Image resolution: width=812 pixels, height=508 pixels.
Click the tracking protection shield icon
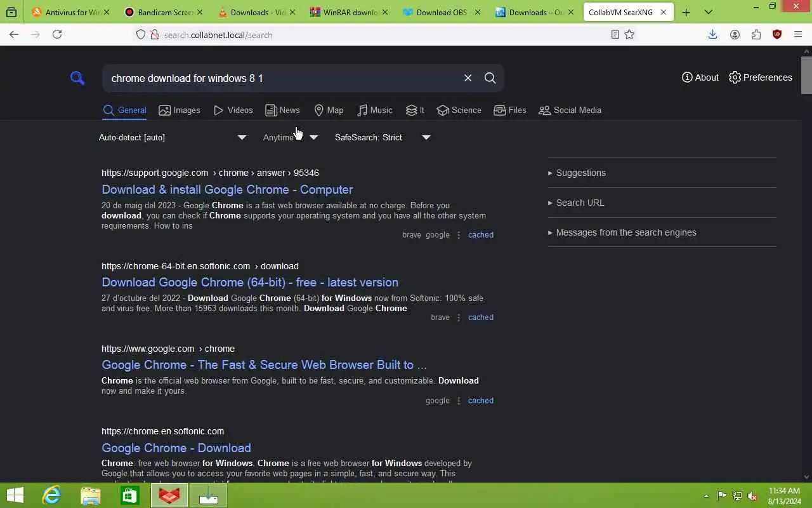pos(141,35)
